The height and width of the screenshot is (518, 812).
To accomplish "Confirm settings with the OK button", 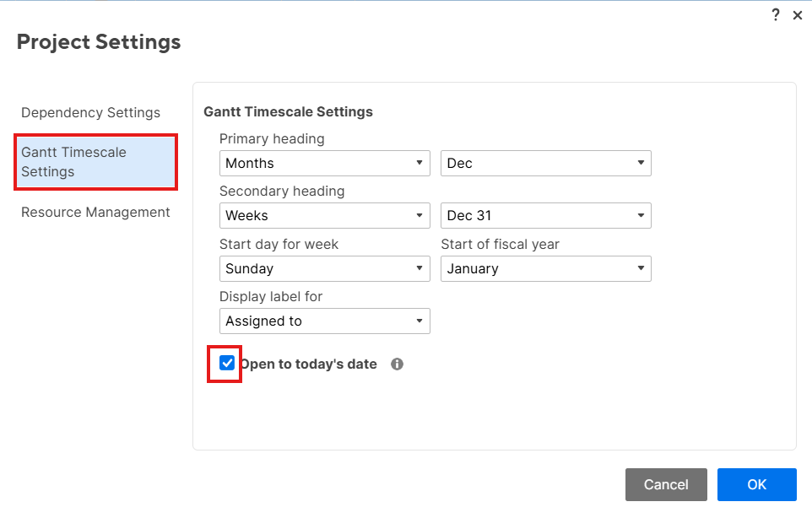I will click(756, 484).
